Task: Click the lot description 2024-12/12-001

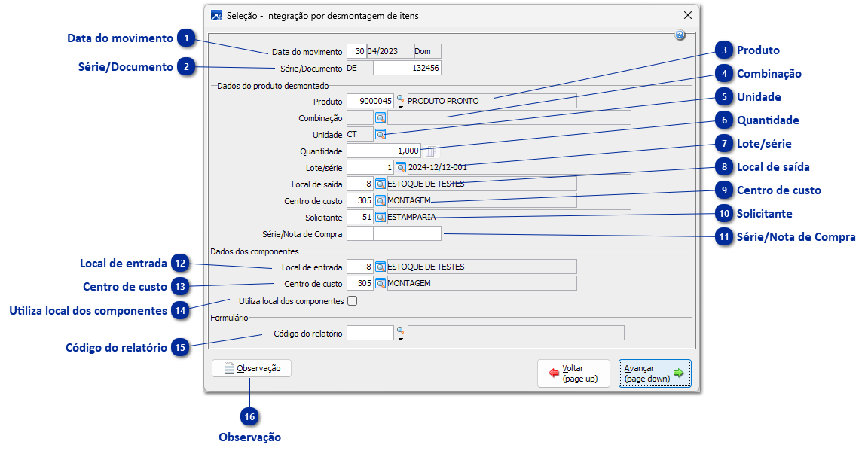Action: pyautogui.click(x=437, y=168)
